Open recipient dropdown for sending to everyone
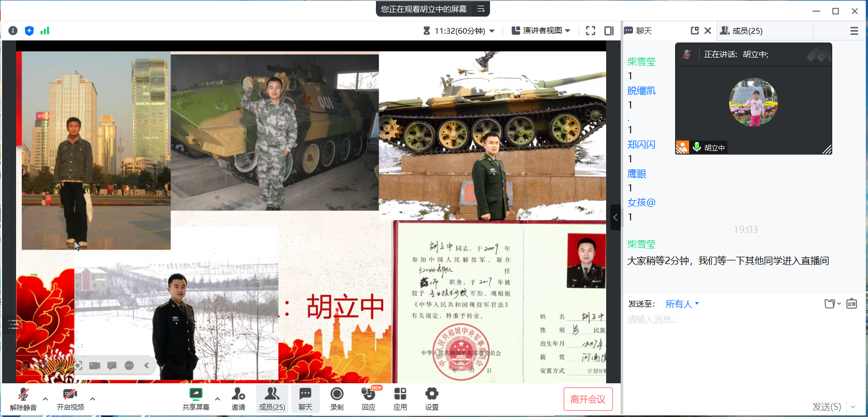This screenshot has height=417, width=868. (682, 304)
